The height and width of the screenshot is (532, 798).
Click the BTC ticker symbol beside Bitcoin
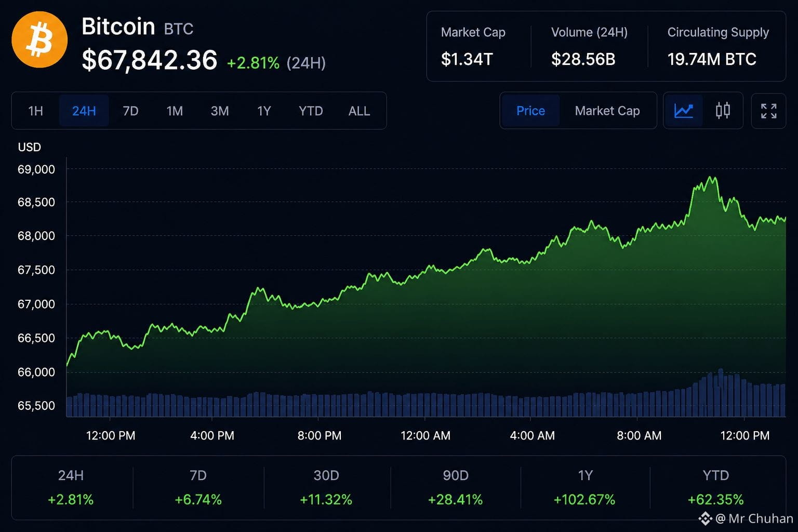coord(179,29)
